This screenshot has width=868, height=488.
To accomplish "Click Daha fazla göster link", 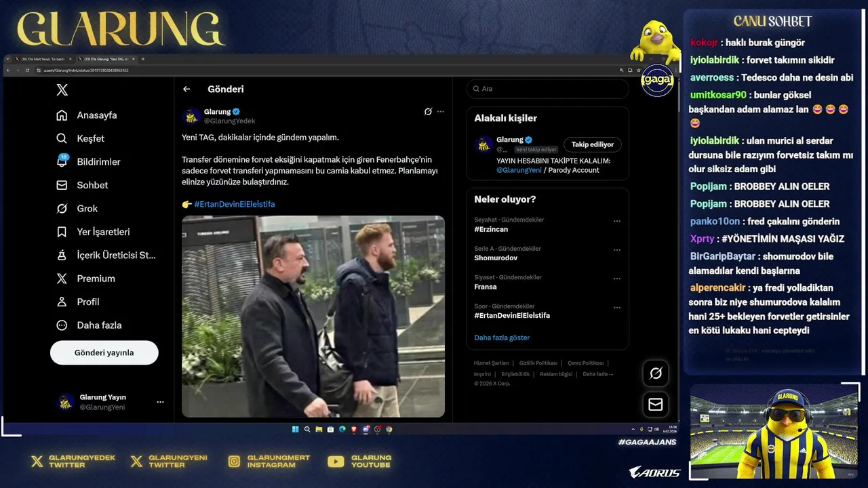I will coord(502,338).
